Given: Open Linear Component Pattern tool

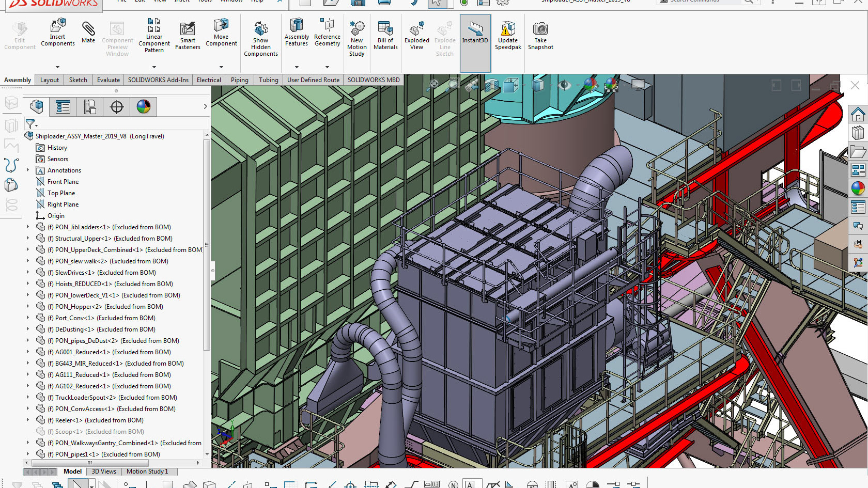Looking at the screenshot, I should 154,36.
